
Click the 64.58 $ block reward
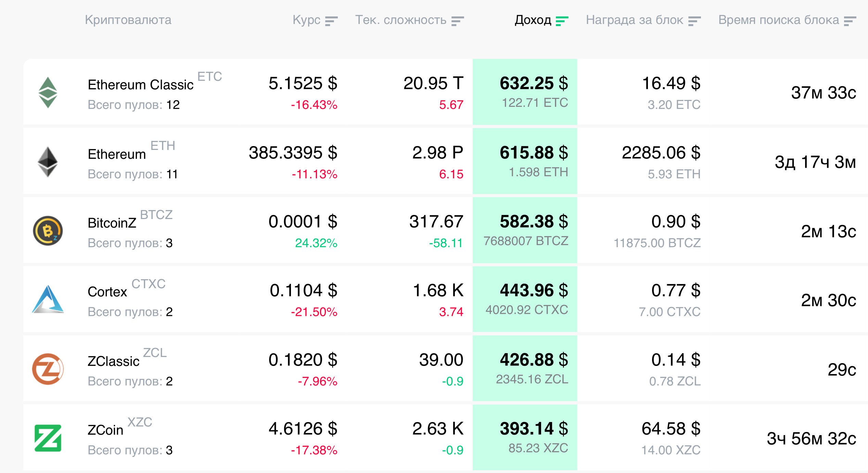point(671,429)
